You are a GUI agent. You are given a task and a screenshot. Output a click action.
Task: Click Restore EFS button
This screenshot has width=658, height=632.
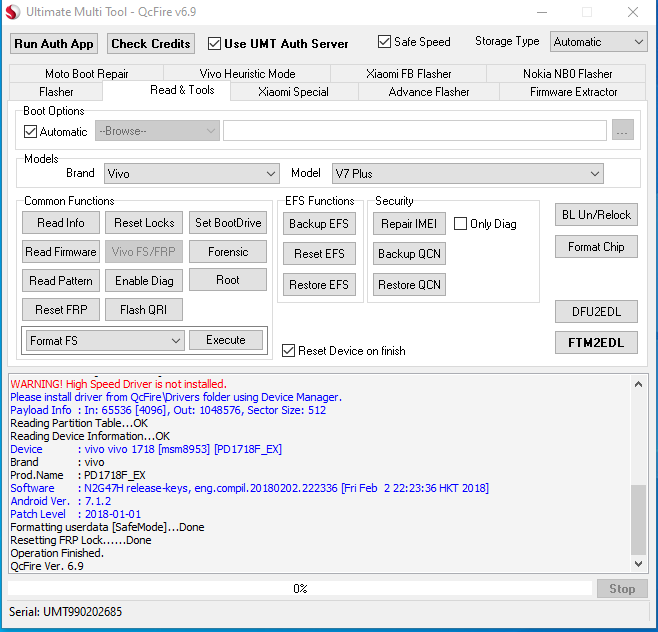[x=319, y=285]
